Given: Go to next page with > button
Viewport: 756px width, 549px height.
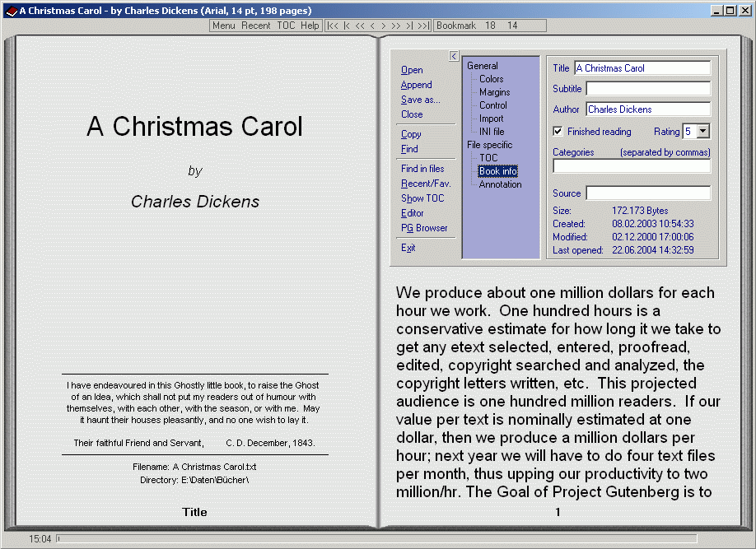Looking at the screenshot, I should tap(383, 26).
